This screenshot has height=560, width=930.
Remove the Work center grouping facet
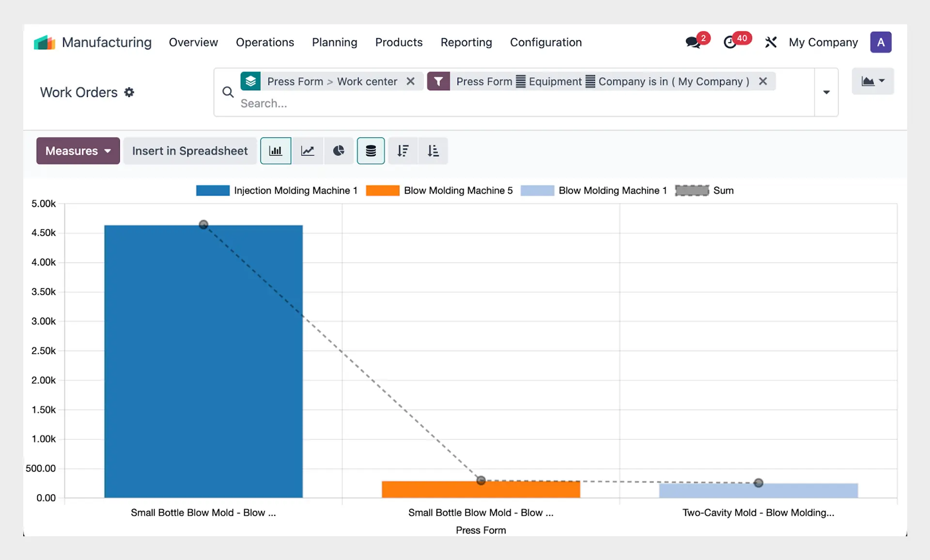point(410,81)
